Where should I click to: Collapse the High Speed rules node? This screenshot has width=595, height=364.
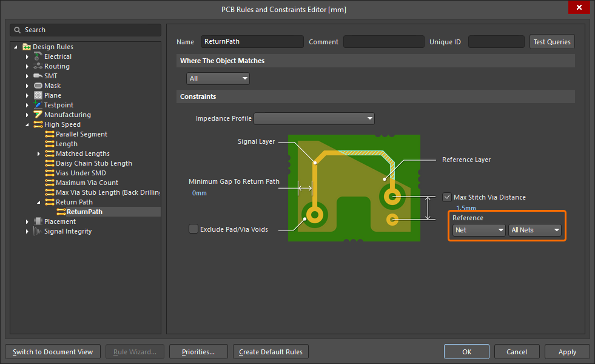click(x=27, y=124)
